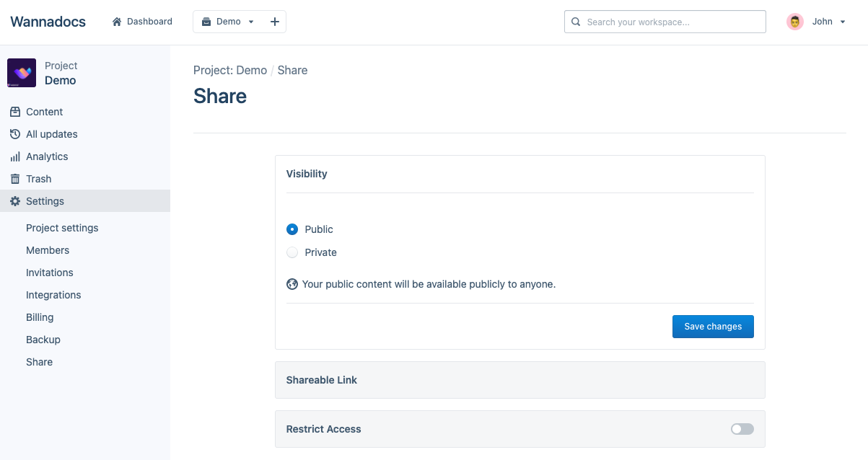The width and height of the screenshot is (868, 460).
Task: Enable the Restrict Access toggle
Action: pyautogui.click(x=742, y=429)
